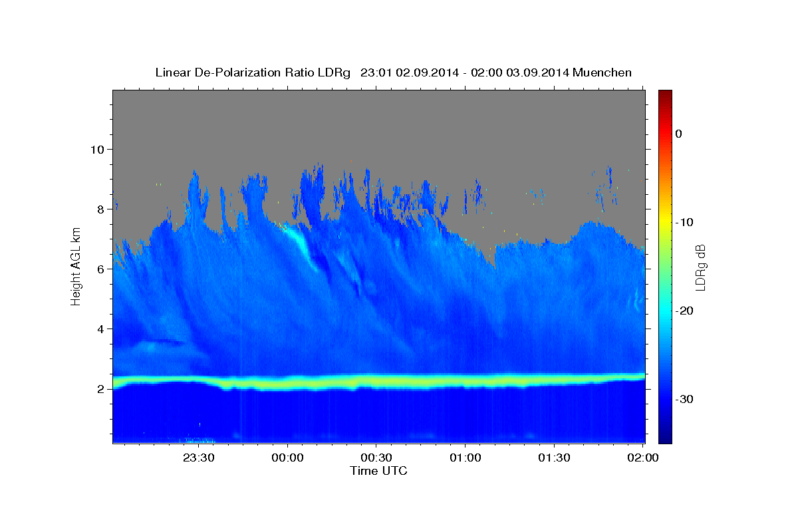Image resolution: width=798 pixels, height=532 pixels.
Task: Click the colorbar value -30 label
Action: click(685, 399)
